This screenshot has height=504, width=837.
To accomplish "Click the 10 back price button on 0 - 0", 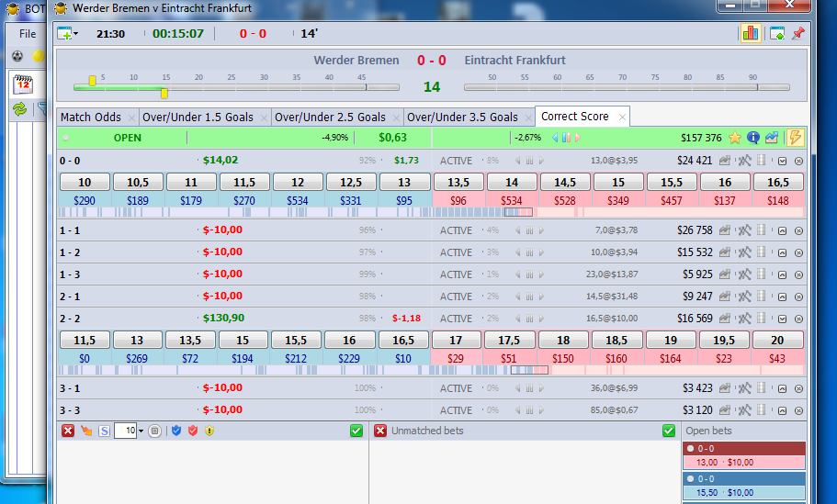I will point(85,183).
